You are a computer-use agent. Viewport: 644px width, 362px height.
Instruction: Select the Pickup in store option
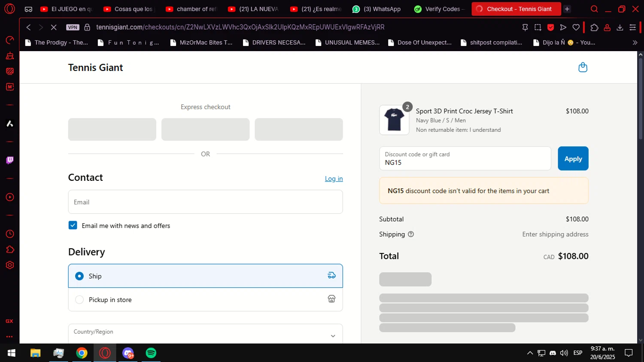point(205,299)
